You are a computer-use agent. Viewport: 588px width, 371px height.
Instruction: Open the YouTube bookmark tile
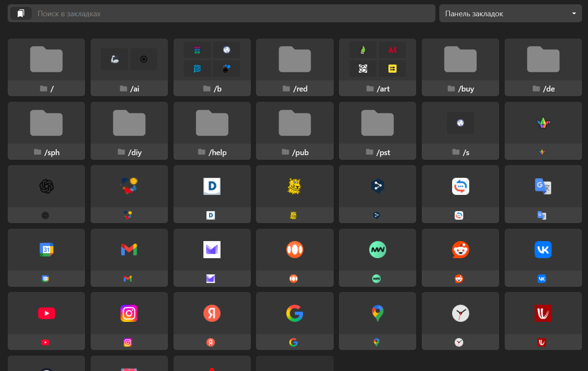point(46,313)
